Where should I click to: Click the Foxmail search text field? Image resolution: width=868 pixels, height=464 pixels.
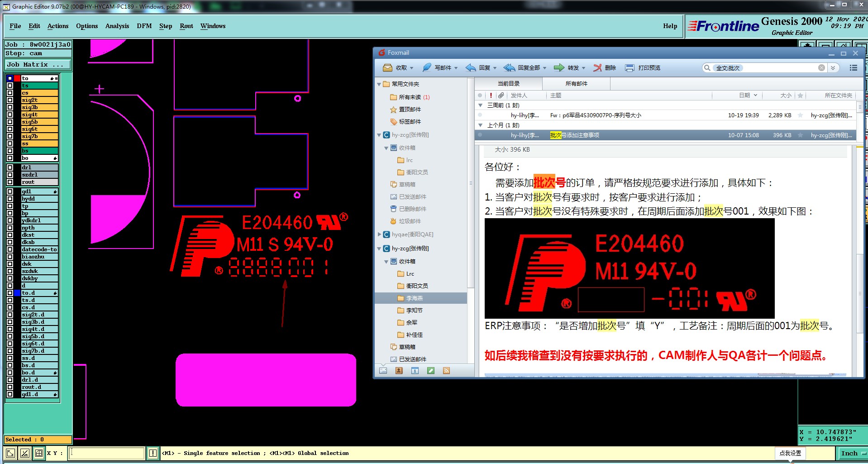pyautogui.click(x=765, y=68)
